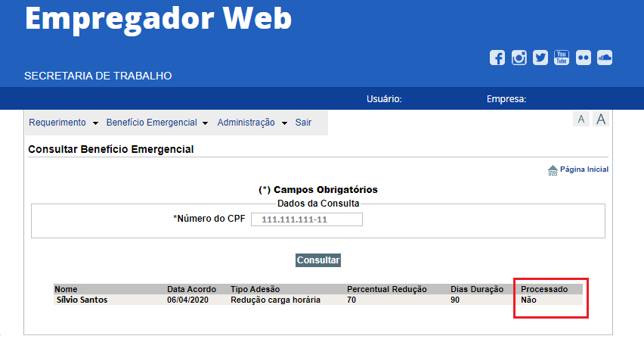Click the Tipo Adesão column header

pyautogui.click(x=255, y=289)
